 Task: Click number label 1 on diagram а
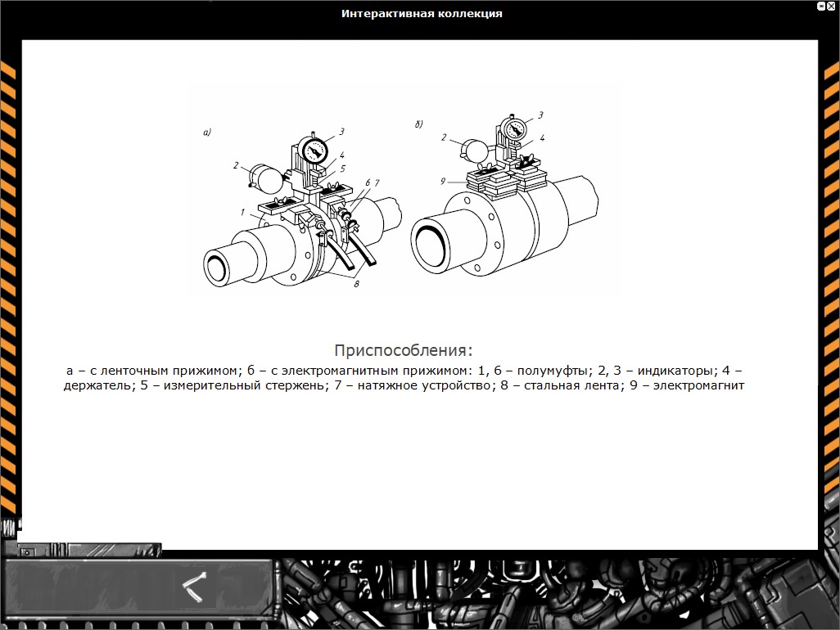tap(242, 213)
